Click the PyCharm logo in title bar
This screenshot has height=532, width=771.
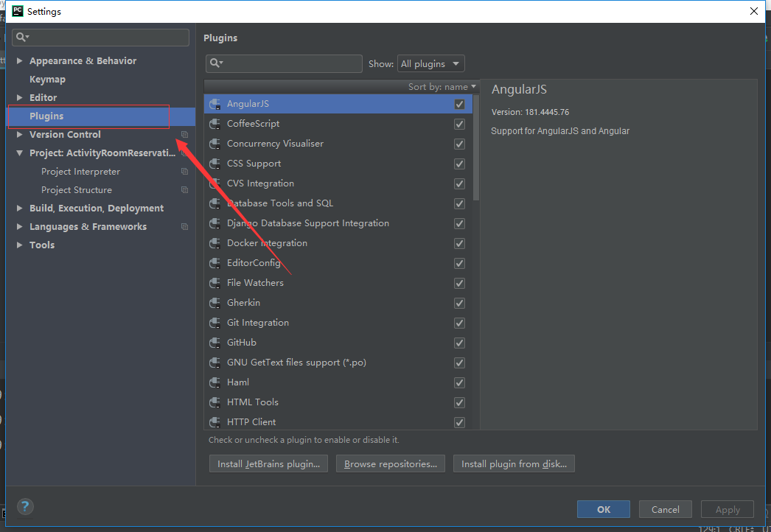tap(17, 11)
